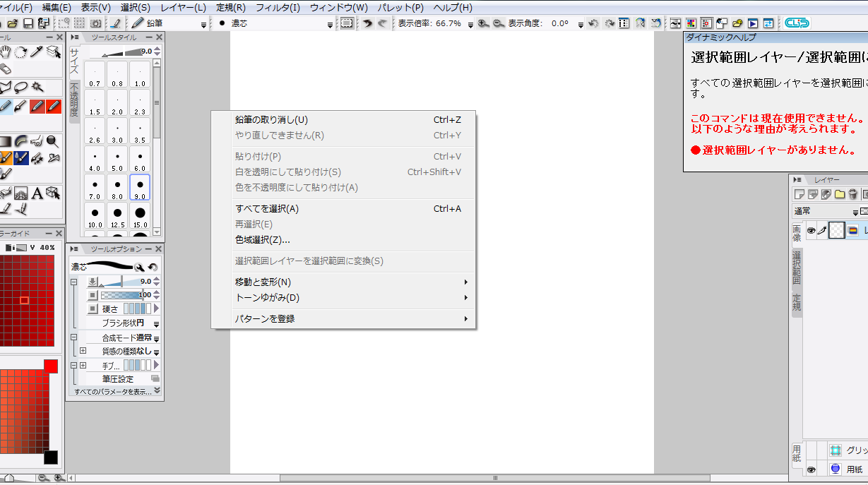Select the eyedropper tool

[38, 52]
